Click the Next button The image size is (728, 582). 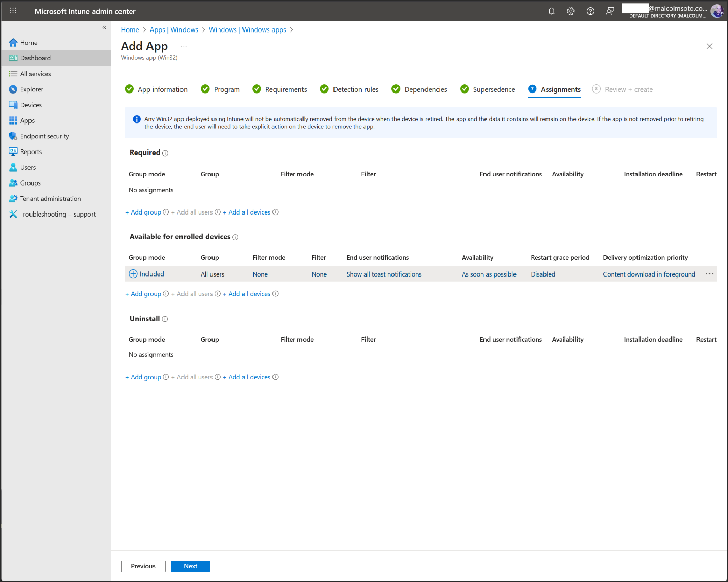point(190,566)
